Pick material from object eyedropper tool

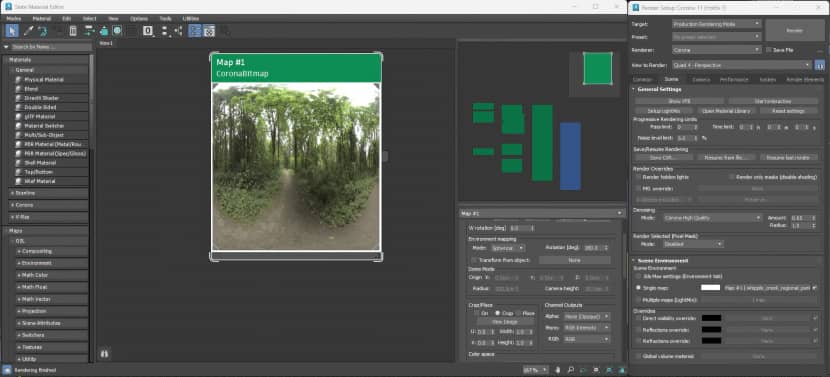[28, 31]
